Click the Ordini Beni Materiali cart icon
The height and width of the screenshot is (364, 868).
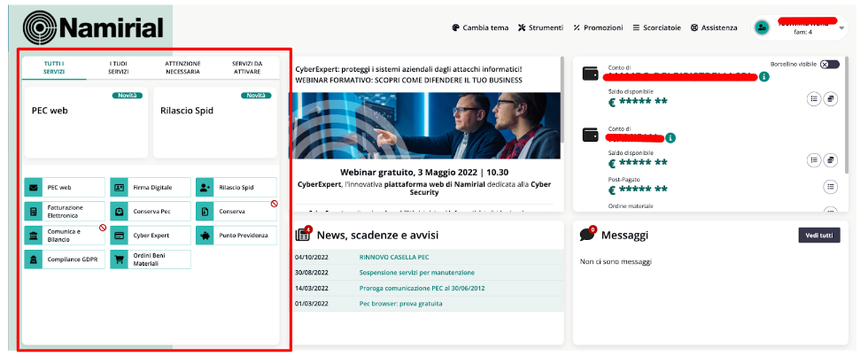pos(120,259)
